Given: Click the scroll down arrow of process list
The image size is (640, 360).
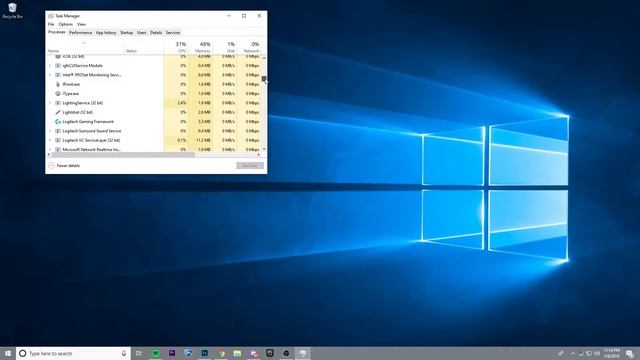Looking at the screenshot, I should pos(264,149).
